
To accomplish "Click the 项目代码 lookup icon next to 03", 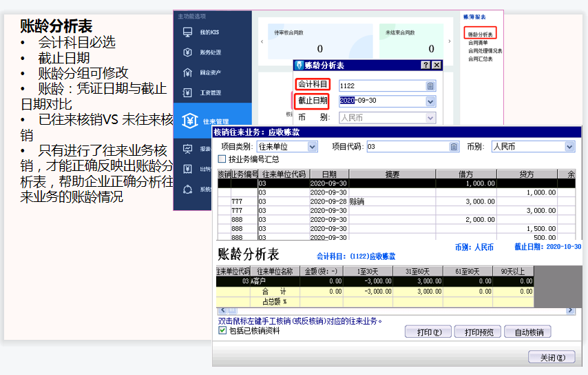I will click(x=454, y=147).
